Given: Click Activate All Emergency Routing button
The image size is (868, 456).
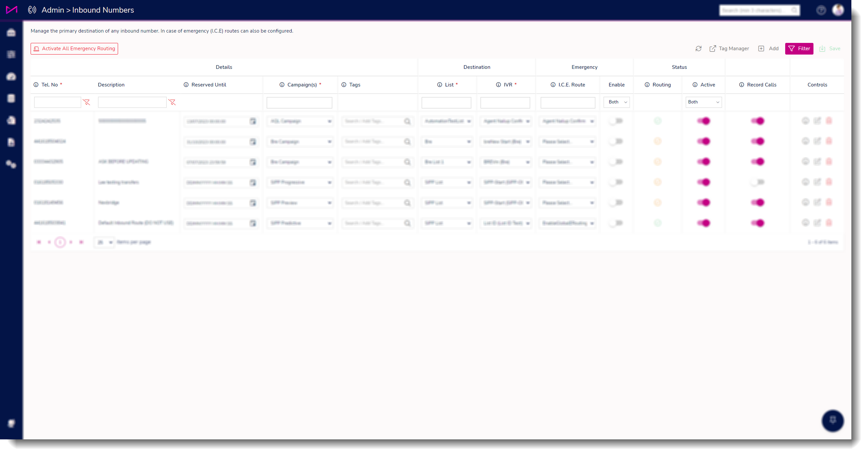Looking at the screenshot, I should pyautogui.click(x=74, y=49).
